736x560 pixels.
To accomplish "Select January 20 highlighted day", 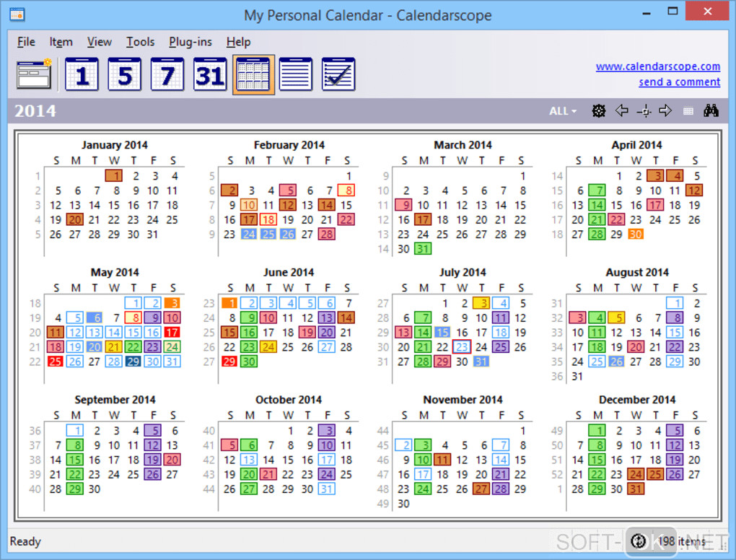I will 74,219.
